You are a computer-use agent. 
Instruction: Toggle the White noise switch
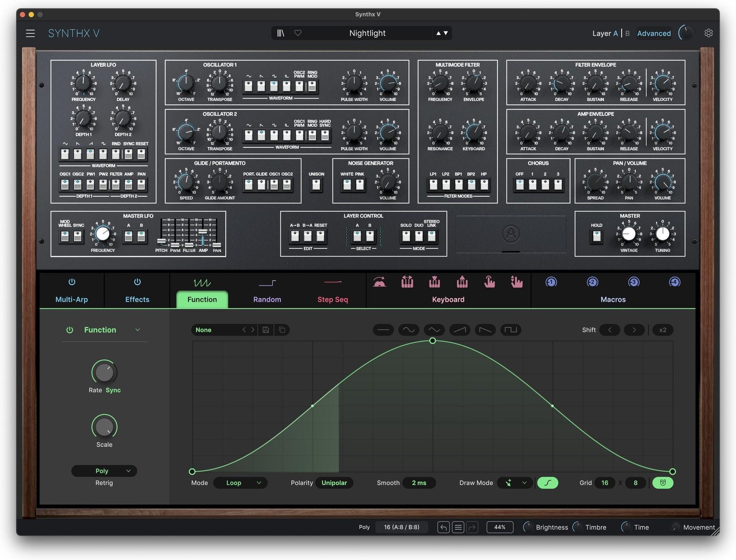(x=347, y=184)
